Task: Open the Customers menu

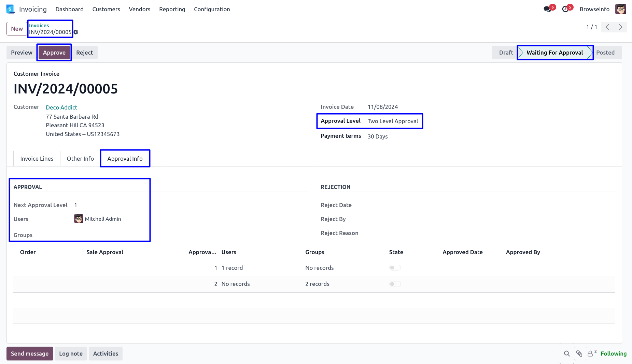Action: 106,9
